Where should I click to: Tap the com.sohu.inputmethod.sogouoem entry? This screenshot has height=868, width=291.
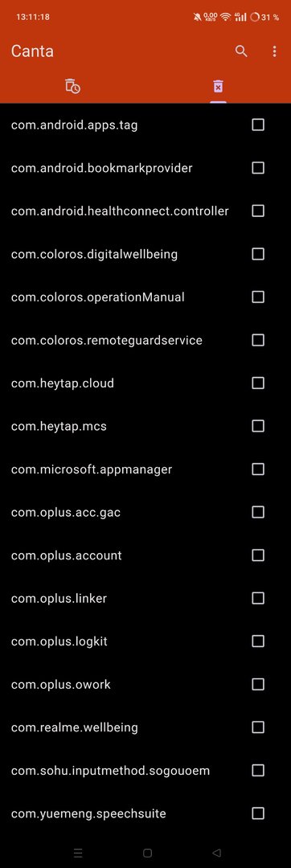145,770
